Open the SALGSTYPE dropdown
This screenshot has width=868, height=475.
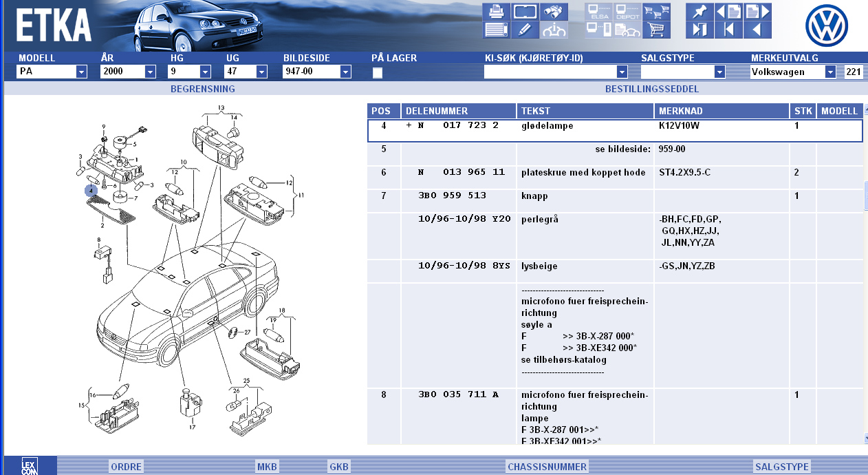coord(720,72)
